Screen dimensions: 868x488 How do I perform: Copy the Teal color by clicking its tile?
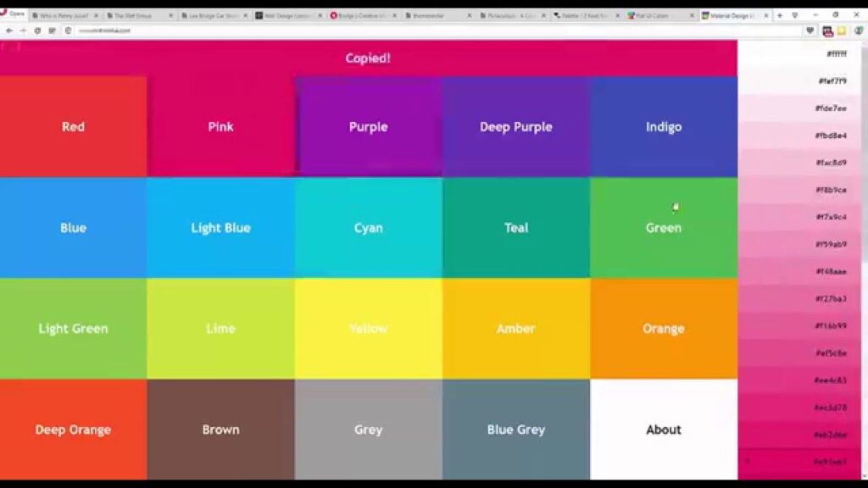(515, 227)
